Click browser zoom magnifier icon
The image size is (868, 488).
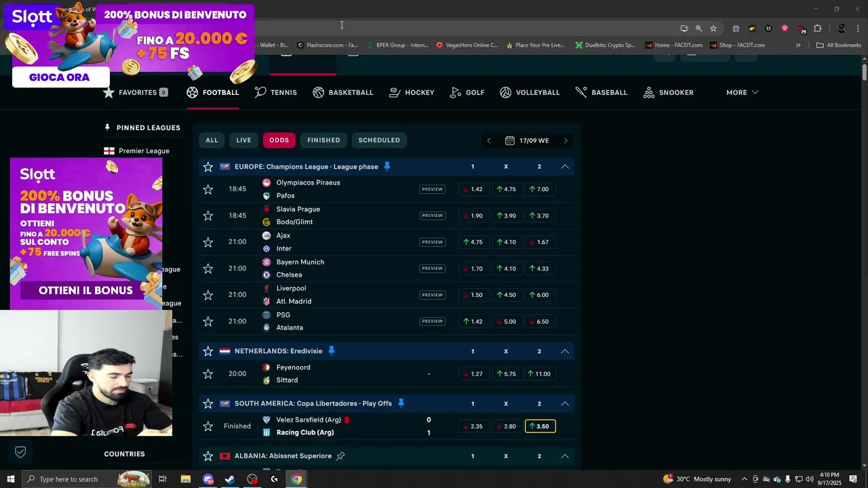click(x=698, y=28)
